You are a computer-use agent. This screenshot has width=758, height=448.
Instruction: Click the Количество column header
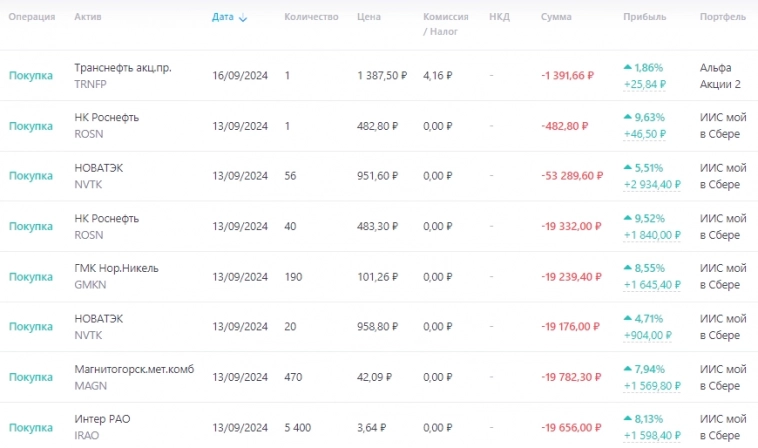(x=311, y=18)
